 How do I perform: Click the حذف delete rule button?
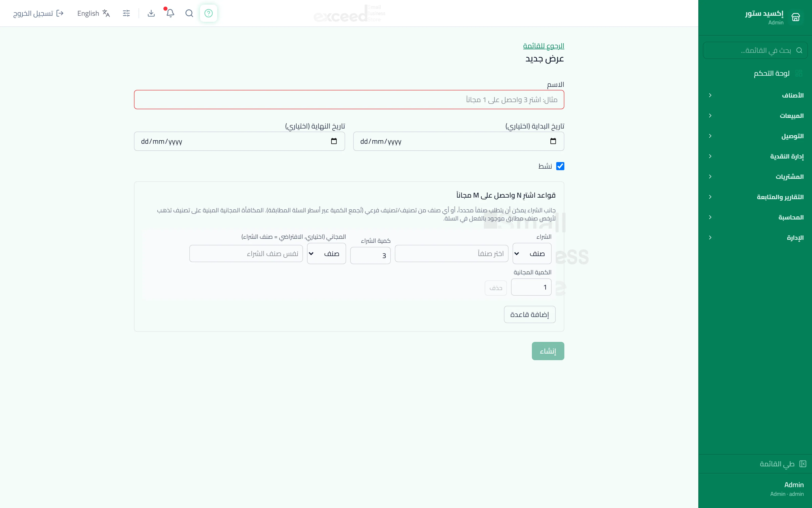(x=496, y=288)
